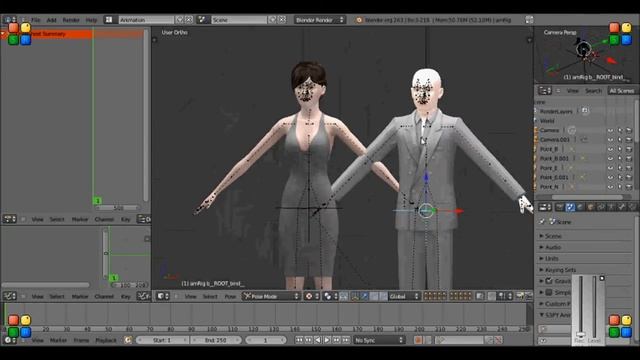Open the 3D view editor type selector
This screenshot has height=360, width=640.
tap(163, 296)
